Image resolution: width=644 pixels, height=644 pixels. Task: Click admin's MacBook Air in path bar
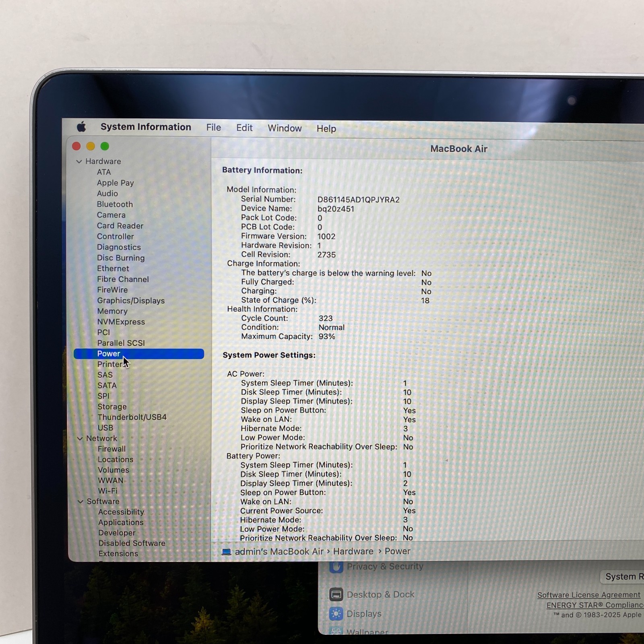(279, 551)
